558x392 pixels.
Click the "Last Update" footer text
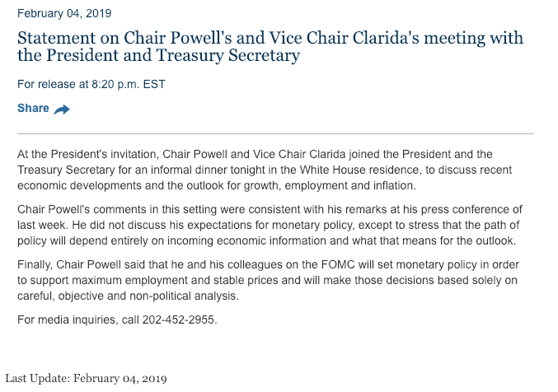point(86,379)
